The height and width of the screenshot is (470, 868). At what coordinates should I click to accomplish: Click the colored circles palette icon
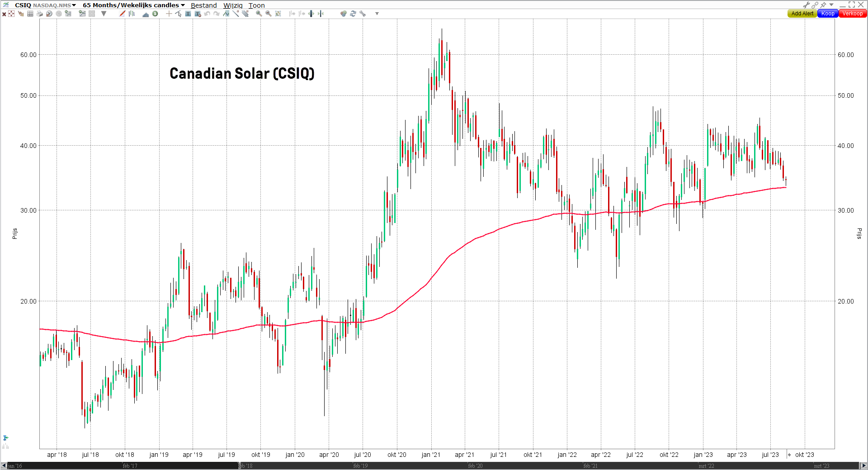click(x=344, y=14)
